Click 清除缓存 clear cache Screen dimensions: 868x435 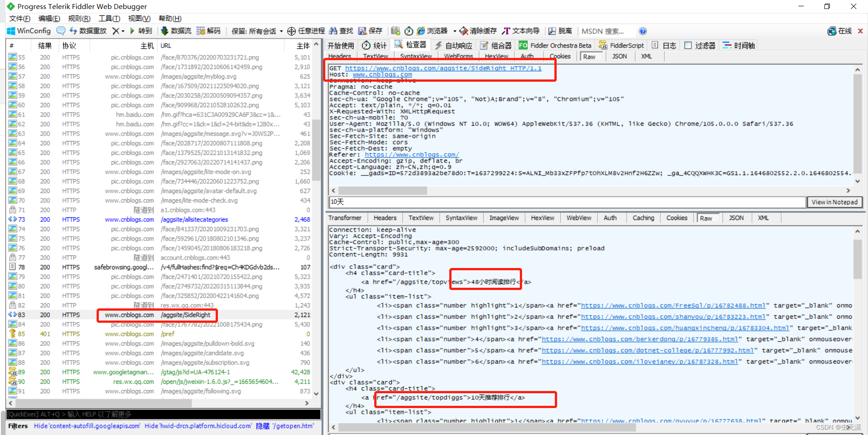pyautogui.click(x=478, y=31)
